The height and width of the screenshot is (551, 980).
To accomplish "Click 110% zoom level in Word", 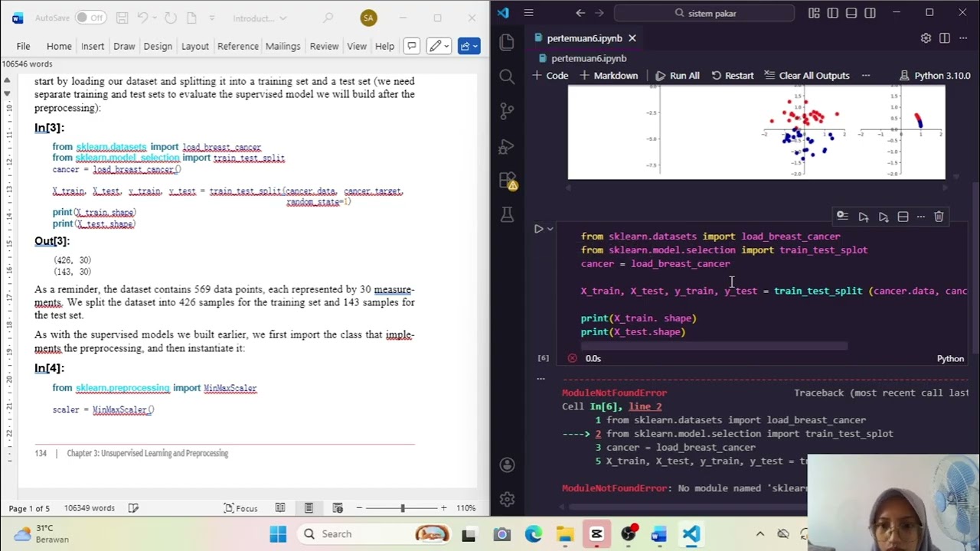I will pyautogui.click(x=466, y=508).
